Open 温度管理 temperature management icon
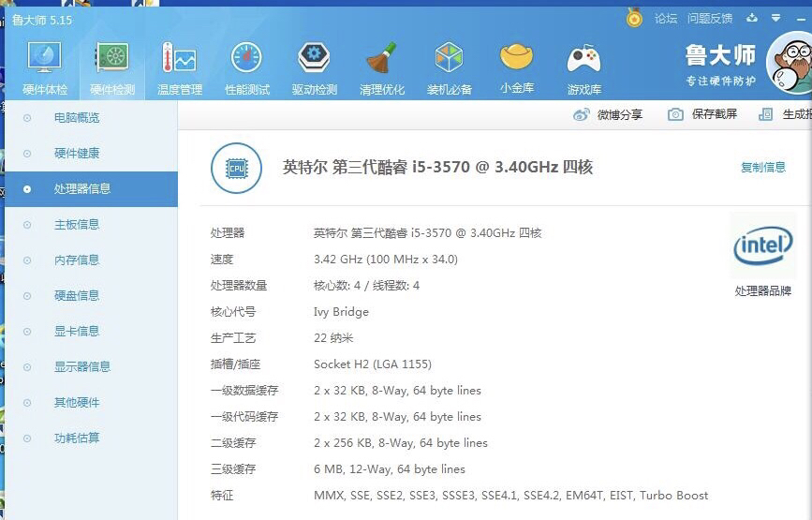This screenshot has height=520, width=812. tap(179, 68)
